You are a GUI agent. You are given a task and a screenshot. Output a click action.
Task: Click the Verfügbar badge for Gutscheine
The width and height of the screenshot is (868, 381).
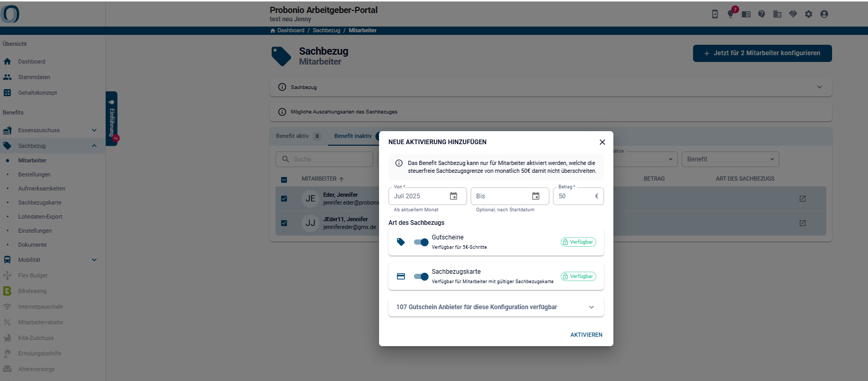[578, 242]
